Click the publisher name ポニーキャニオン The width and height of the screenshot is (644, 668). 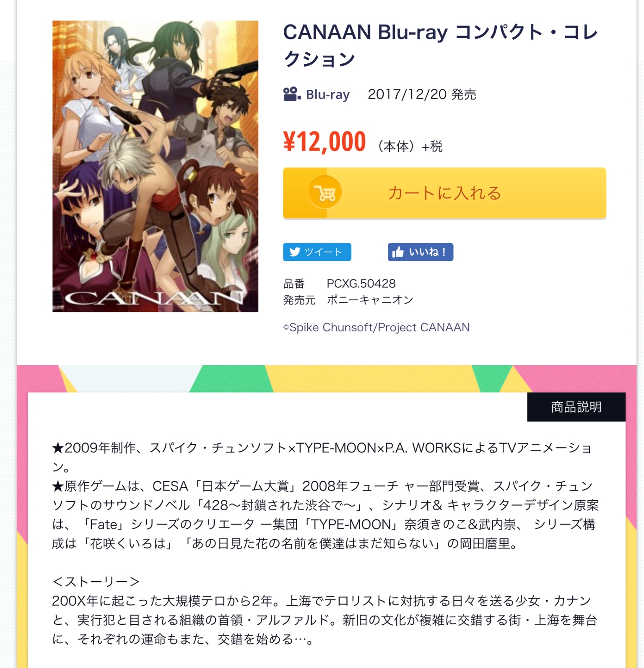pyautogui.click(x=370, y=300)
